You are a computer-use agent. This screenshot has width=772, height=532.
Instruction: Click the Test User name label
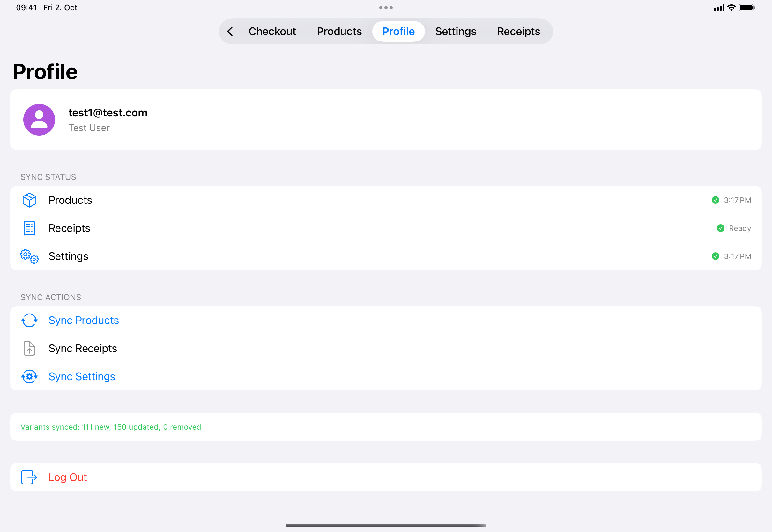point(89,128)
